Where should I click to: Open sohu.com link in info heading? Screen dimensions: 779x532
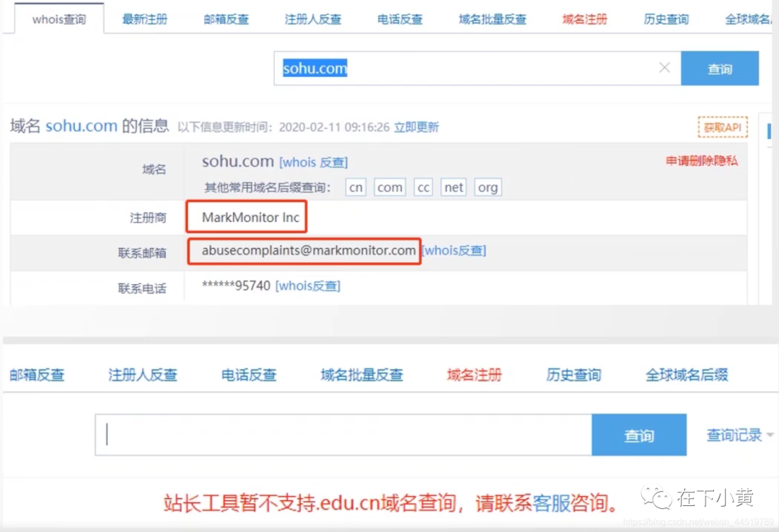[82, 126]
